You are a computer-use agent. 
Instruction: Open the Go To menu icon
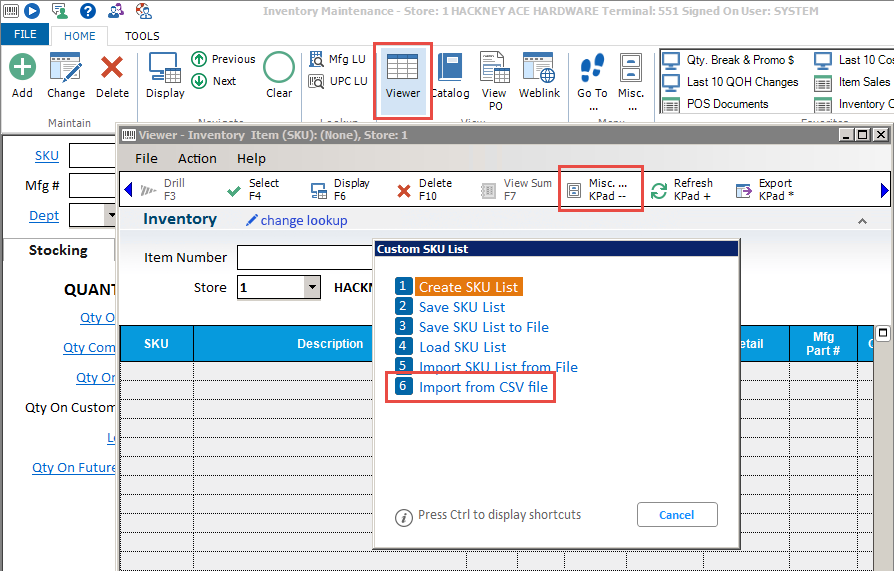(592, 67)
